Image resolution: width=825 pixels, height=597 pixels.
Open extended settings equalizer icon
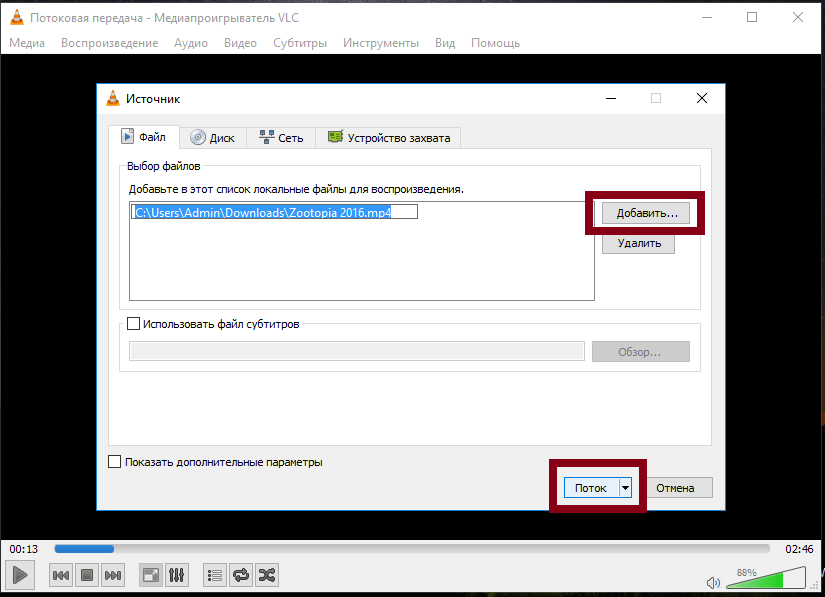176,575
